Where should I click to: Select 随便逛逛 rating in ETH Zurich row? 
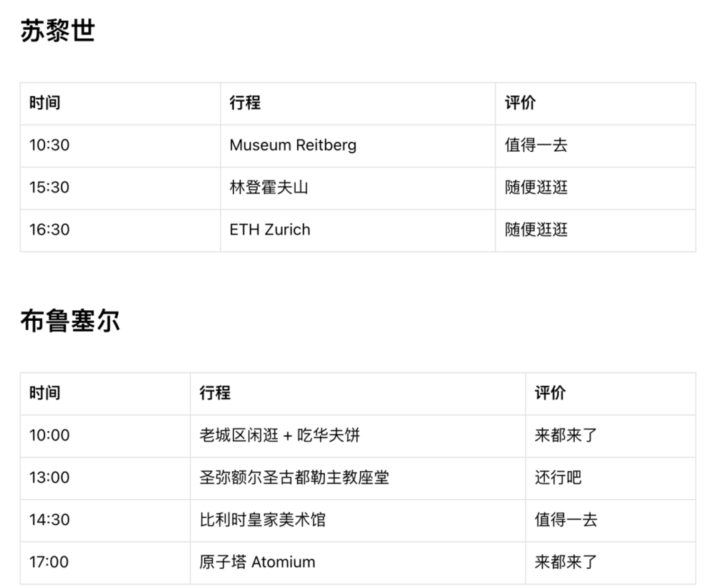[x=536, y=230]
